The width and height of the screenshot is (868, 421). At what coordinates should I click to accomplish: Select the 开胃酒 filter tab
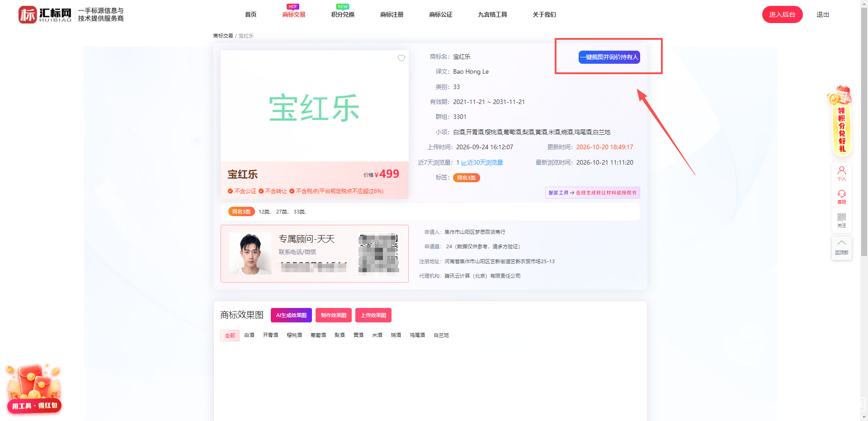[x=270, y=335]
